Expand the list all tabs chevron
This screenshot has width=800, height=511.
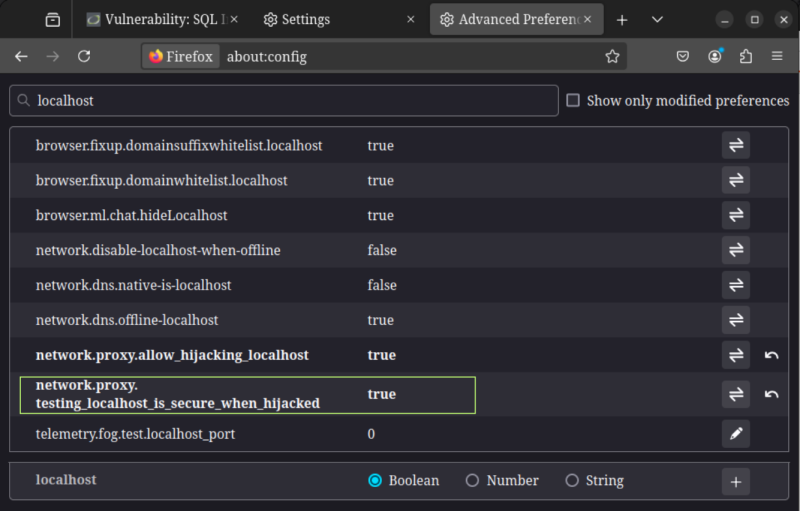pos(657,20)
